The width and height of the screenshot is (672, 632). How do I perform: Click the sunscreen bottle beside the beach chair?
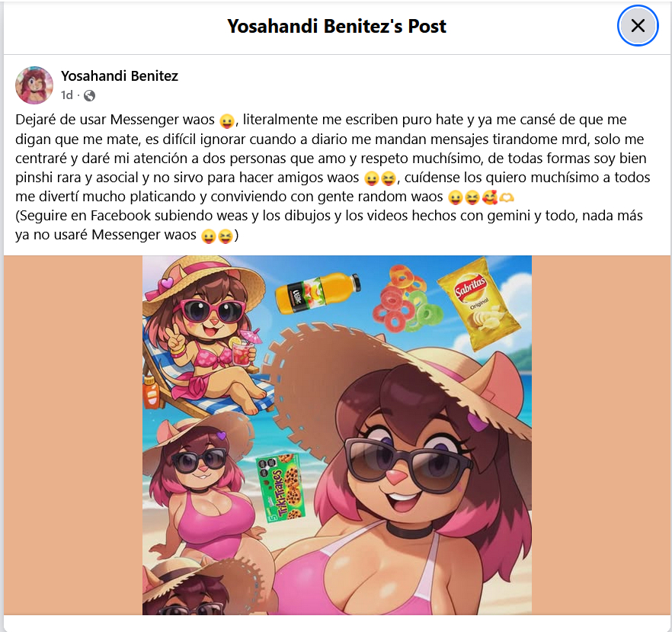[150, 393]
